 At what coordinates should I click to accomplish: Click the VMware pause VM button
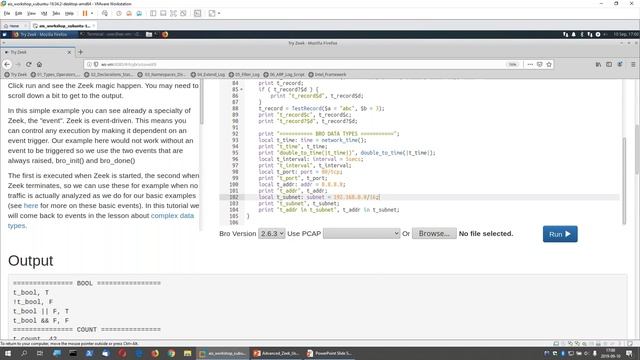[85, 13]
